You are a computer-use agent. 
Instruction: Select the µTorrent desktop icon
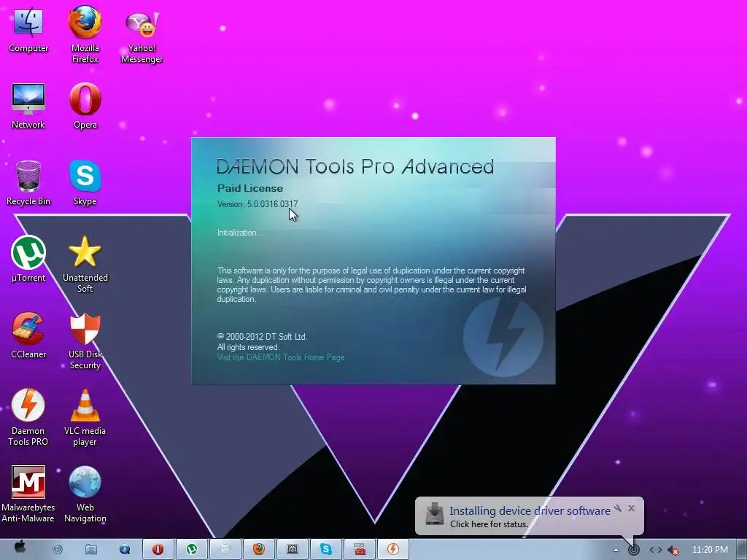click(x=28, y=260)
